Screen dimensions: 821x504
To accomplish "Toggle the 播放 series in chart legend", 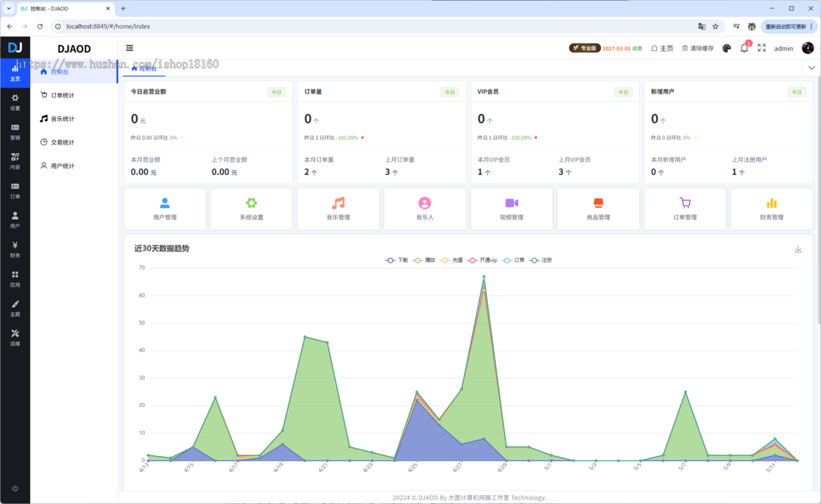I will [424, 261].
